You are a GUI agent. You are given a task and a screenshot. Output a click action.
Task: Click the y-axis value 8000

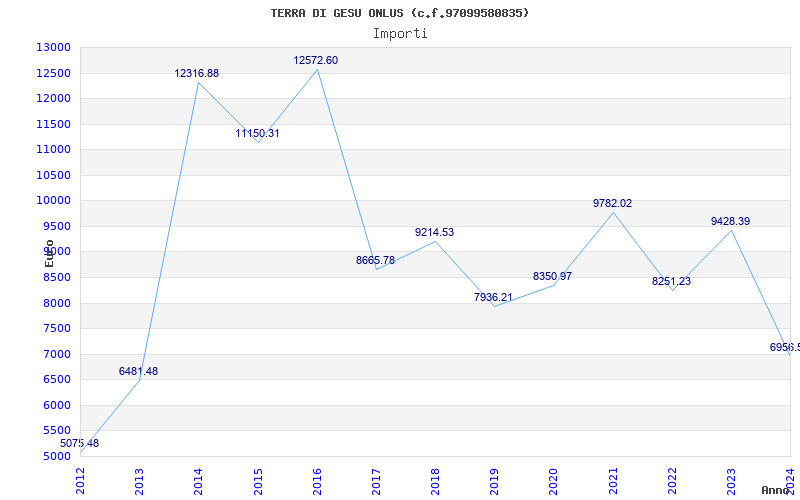pos(56,303)
